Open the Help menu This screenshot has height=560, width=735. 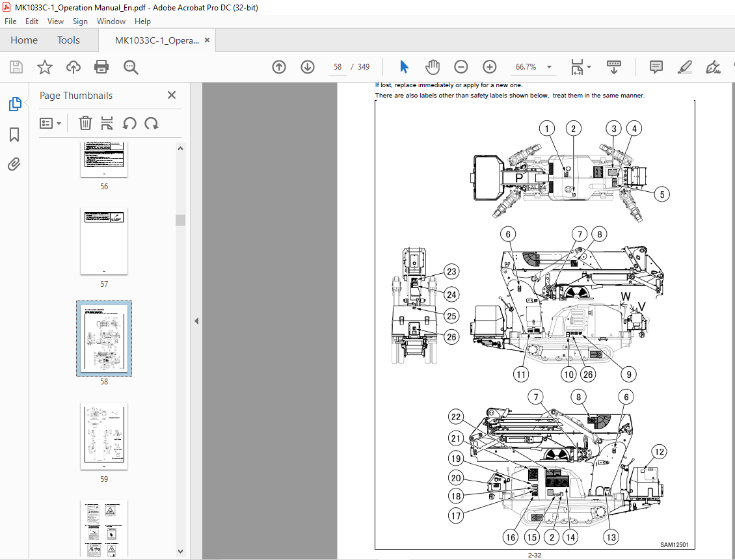tap(142, 21)
